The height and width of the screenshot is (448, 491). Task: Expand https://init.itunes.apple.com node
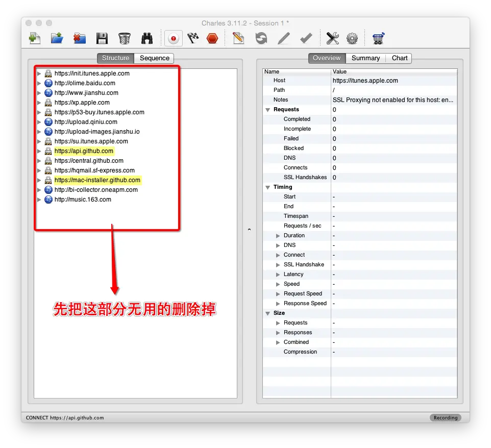pos(39,73)
